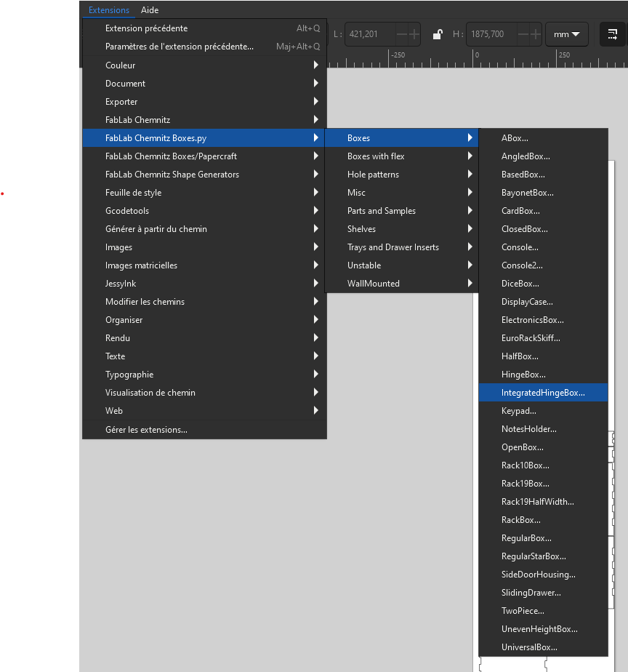Select the Boxes submenu entry
Viewport: 628px width, 672px height.
click(x=401, y=138)
